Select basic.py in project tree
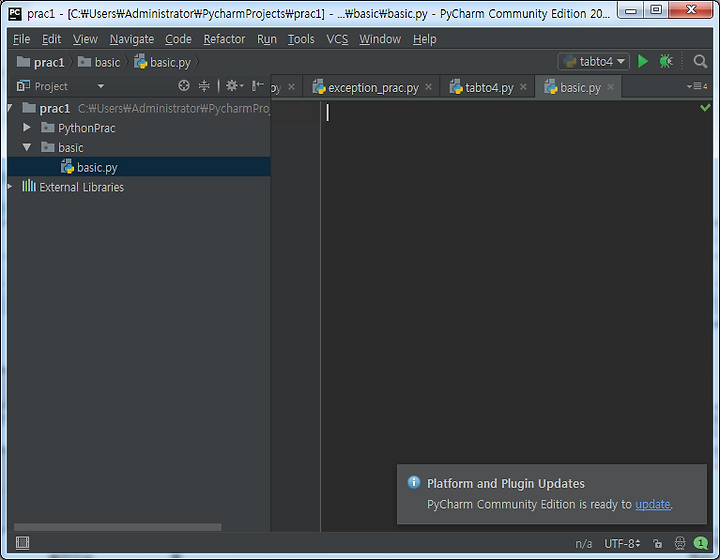 [x=139, y=167]
